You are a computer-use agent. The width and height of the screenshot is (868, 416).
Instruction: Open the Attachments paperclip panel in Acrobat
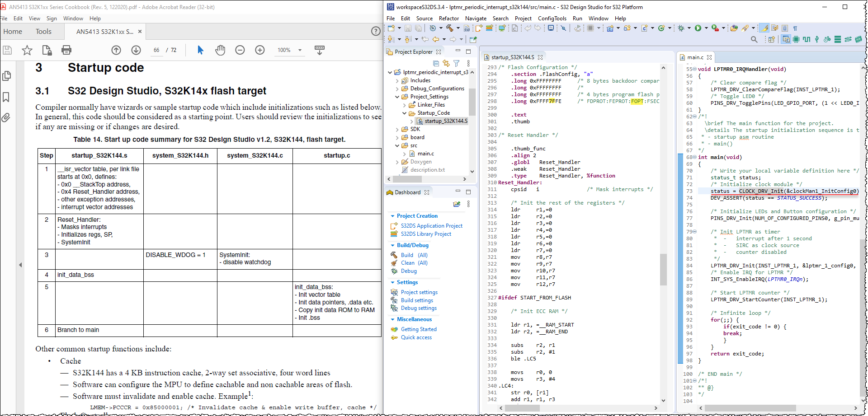[x=6, y=118]
